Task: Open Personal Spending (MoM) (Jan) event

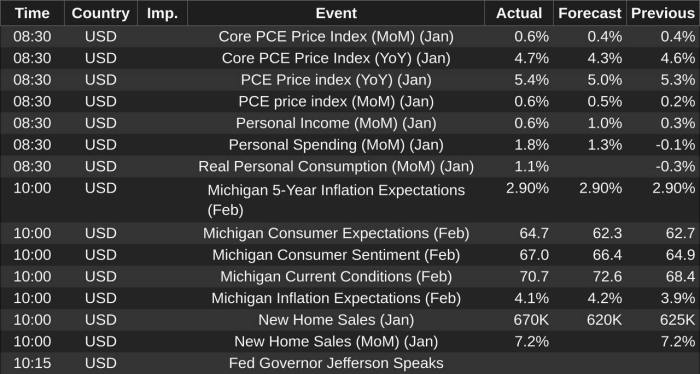Action: (336, 145)
